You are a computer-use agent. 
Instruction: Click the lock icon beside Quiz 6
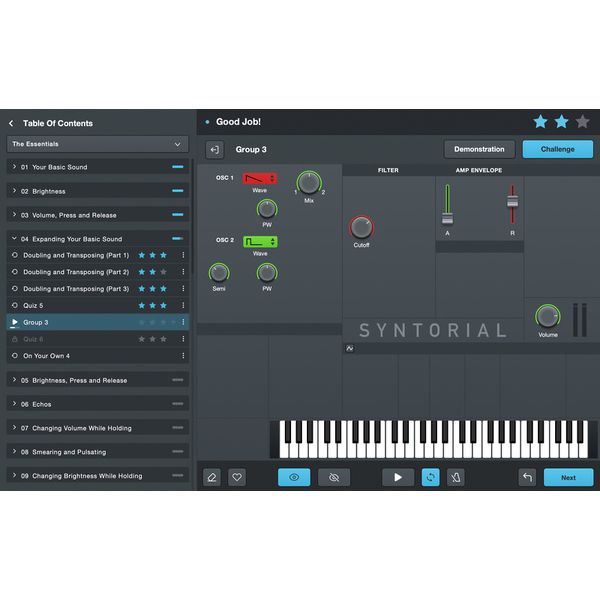[15, 339]
